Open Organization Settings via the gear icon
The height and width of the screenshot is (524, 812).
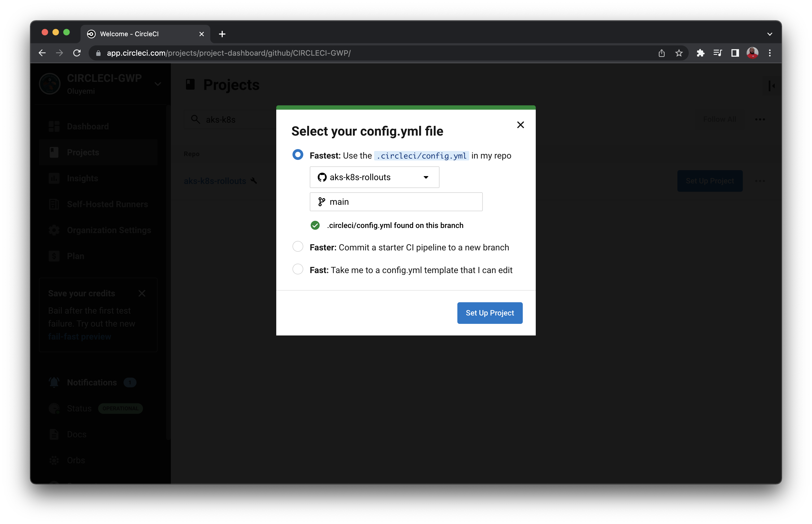pyautogui.click(x=55, y=230)
